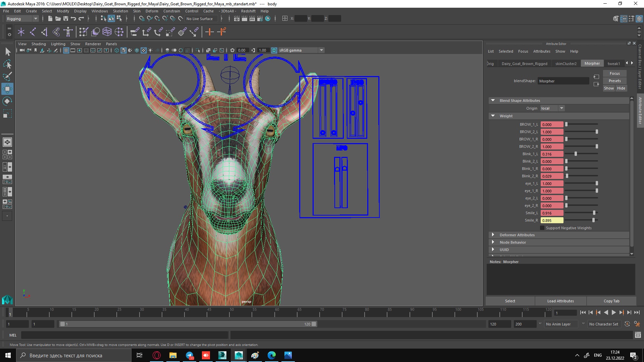Screen dimensions: 644x362
Task: Toggle auto keyframe button
Action: [x=627, y=324]
